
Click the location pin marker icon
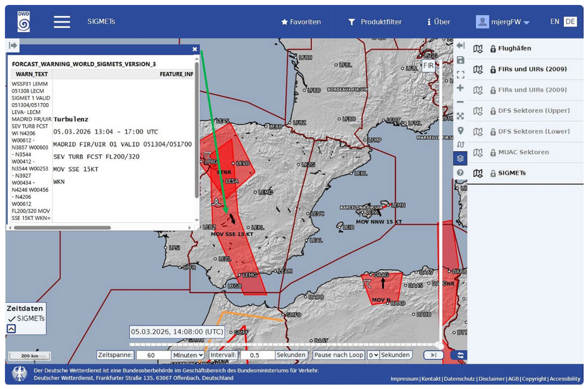click(x=461, y=130)
